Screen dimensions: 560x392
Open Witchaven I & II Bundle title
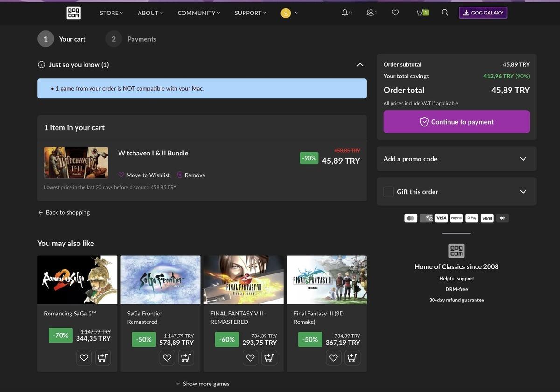pyautogui.click(x=153, y=153)
